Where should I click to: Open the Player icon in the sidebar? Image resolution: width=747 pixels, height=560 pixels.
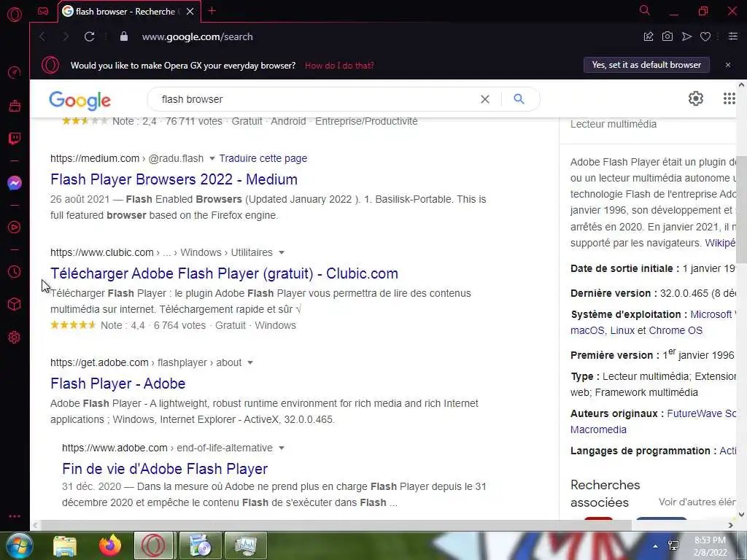(x=15, y=227)
